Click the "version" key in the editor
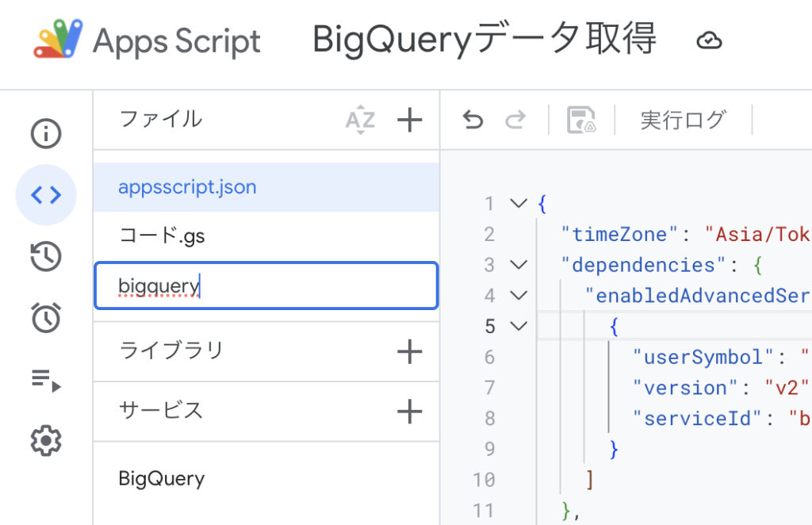 (x=685, y=388)
